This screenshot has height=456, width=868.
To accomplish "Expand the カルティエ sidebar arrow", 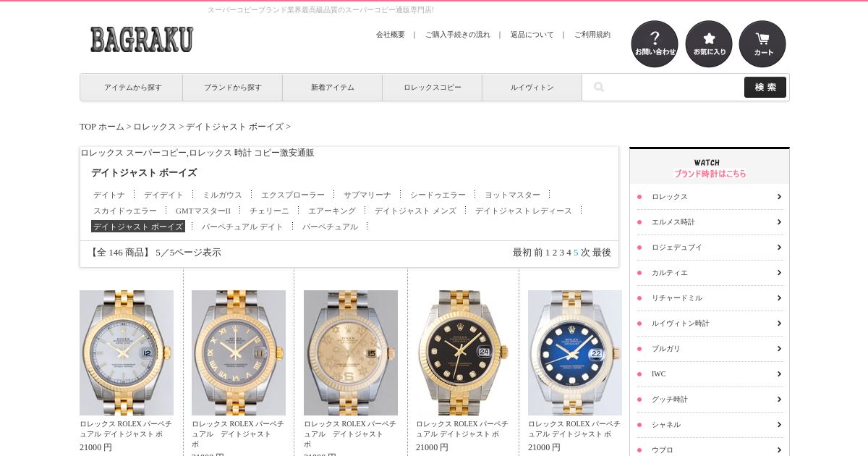I will pyautogui.click(x=779, y=273).
